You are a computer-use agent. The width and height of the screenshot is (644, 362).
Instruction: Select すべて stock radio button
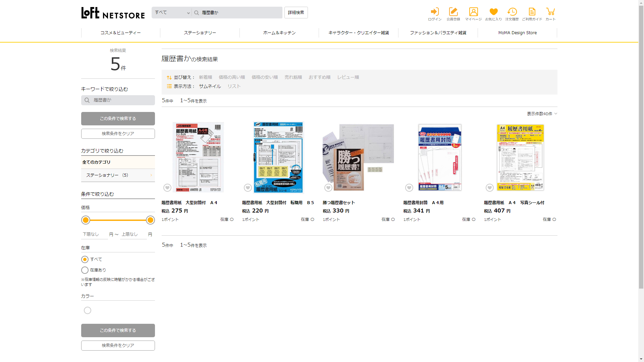[x=85, y=259]
